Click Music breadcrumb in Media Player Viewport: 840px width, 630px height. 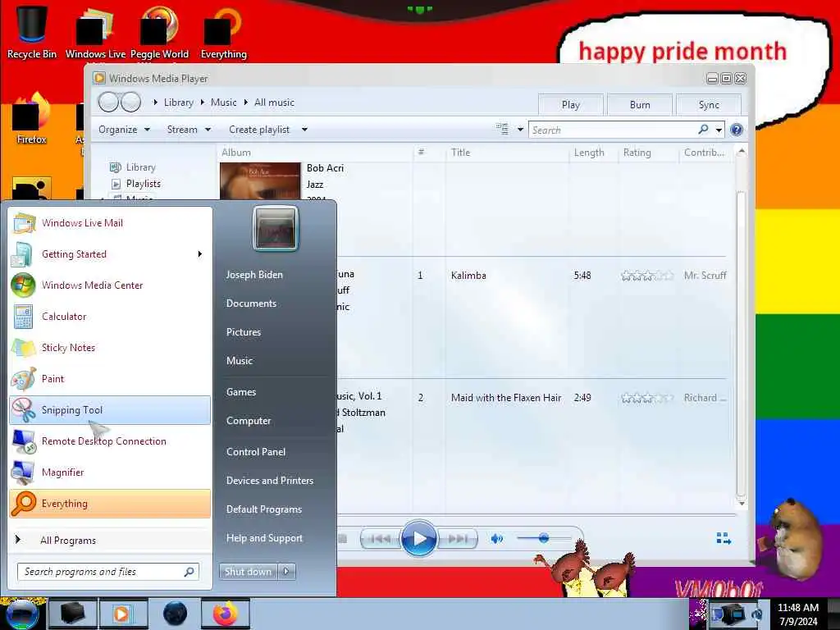click(x=223, y=103)
